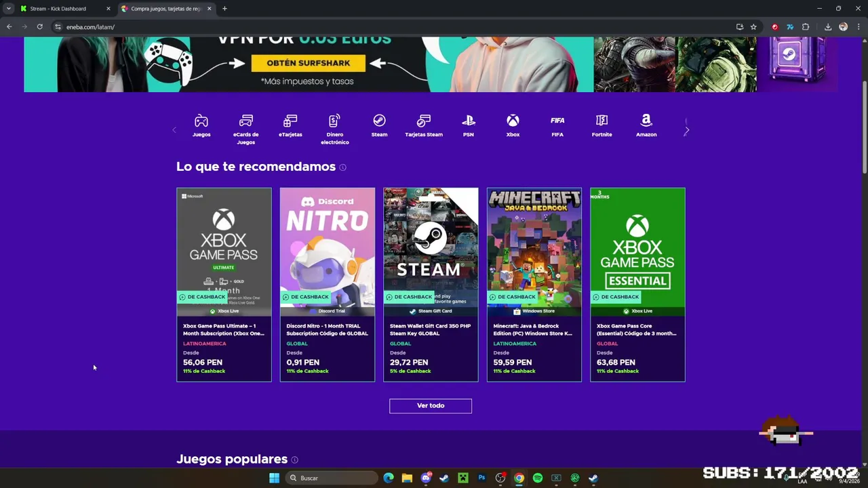Open the Chrome three-dot menu
The image size is (868, 488).
click(x=858, y=27)
